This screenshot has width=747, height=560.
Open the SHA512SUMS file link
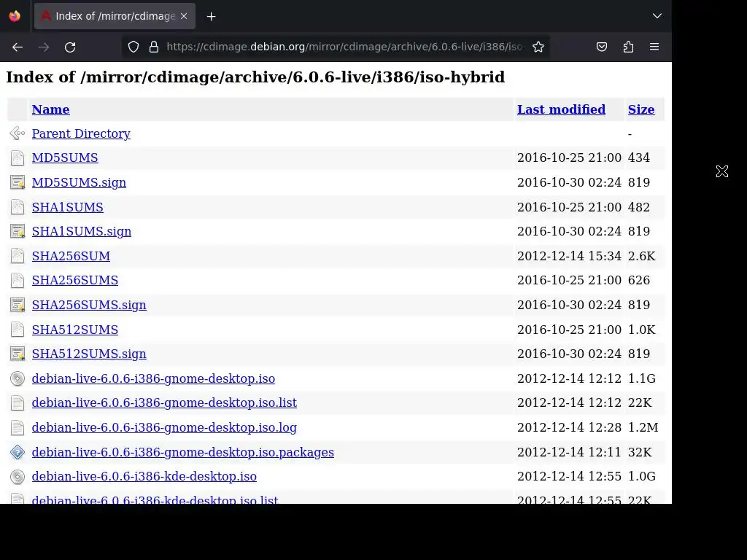pos(75,330)
